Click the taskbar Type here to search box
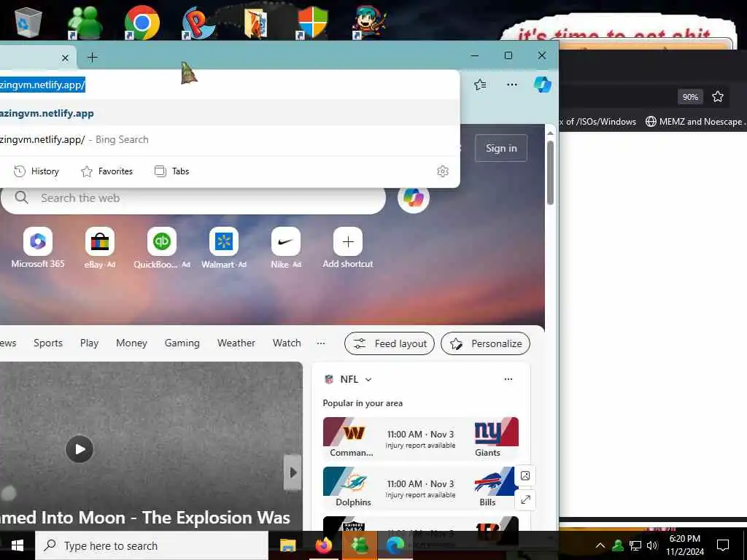This screenshot has width=747, height=560. click(152, 545)
